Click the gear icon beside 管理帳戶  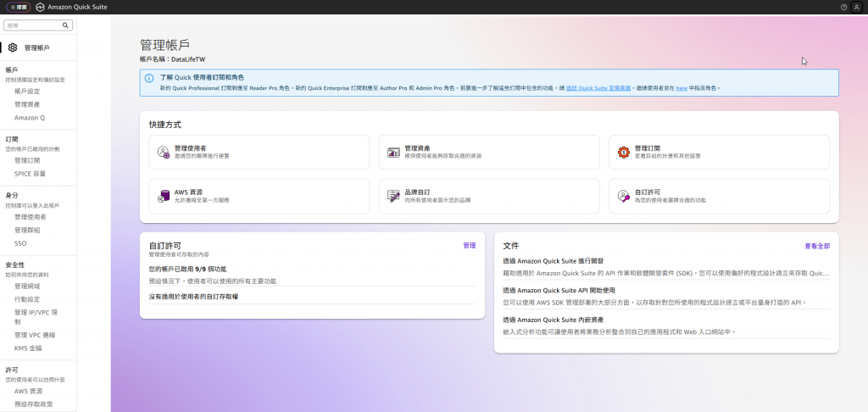pyautogui.click(x=13, y=47)
